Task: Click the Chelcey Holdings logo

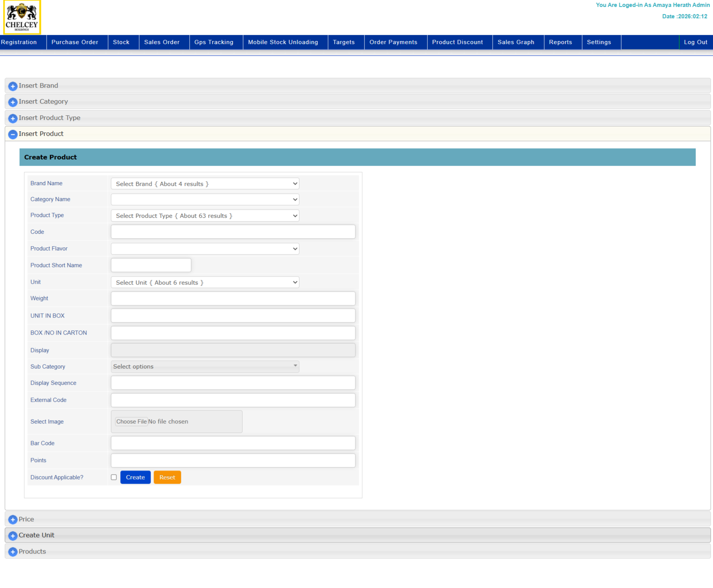Action: point(22,17)
